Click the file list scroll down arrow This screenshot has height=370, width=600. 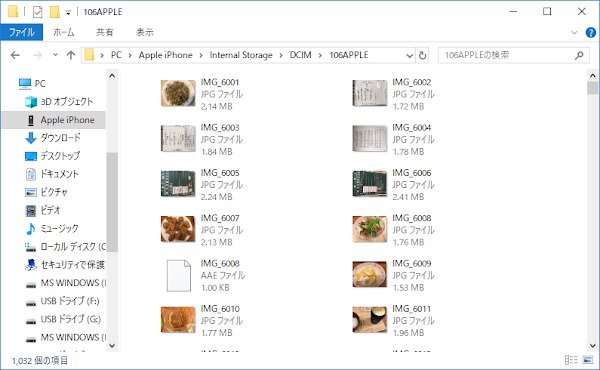click(x=592, y=346)
